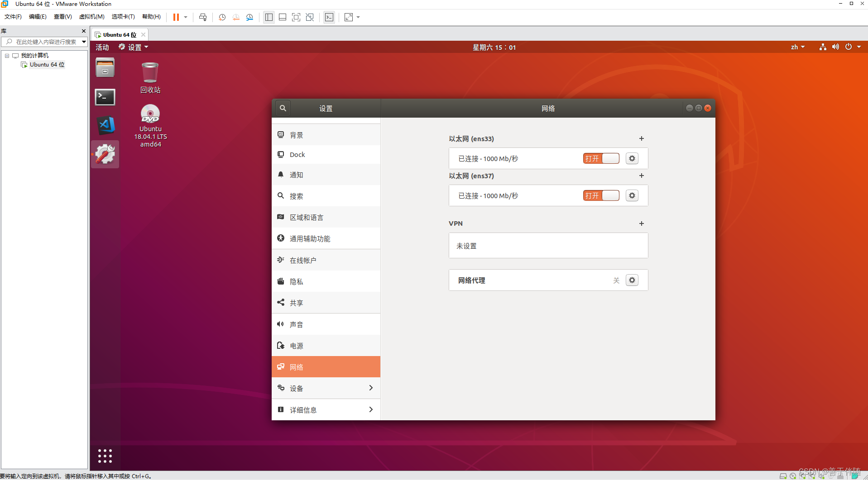
Task: Collapse the 我的计算机 tree node
Action: (7, 56)
